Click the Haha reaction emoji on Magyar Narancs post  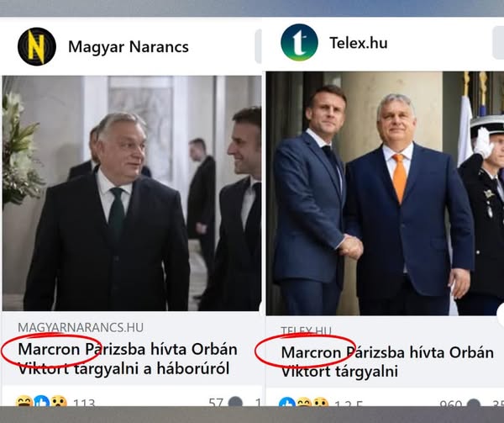(x=24, y=401)
